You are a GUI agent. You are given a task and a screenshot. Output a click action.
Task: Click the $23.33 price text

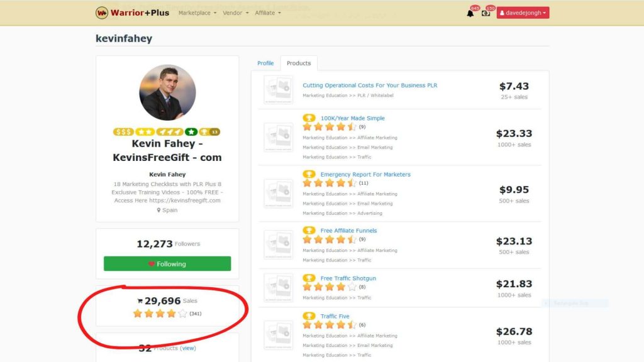(514, 133)
